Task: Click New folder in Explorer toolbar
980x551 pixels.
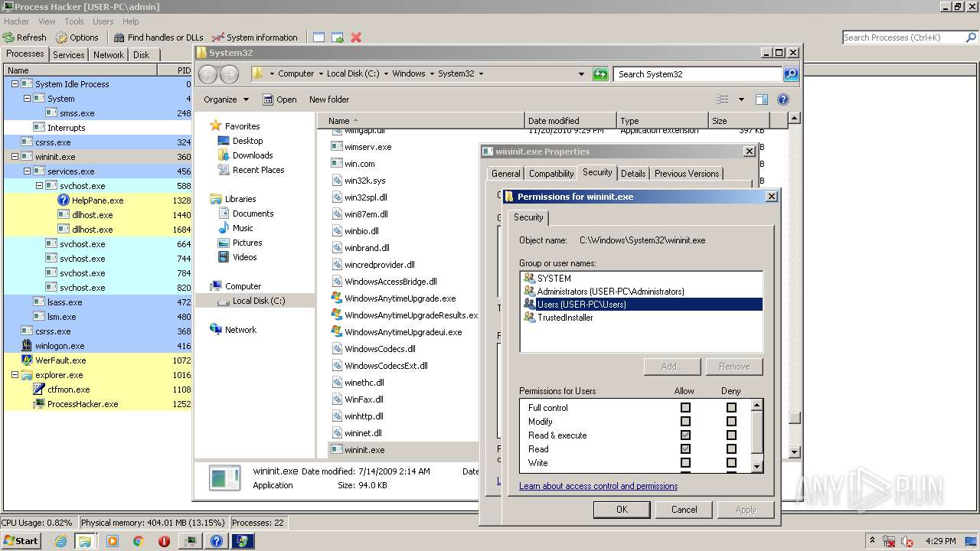Action: pyautogui.click(x=329, y=99)
